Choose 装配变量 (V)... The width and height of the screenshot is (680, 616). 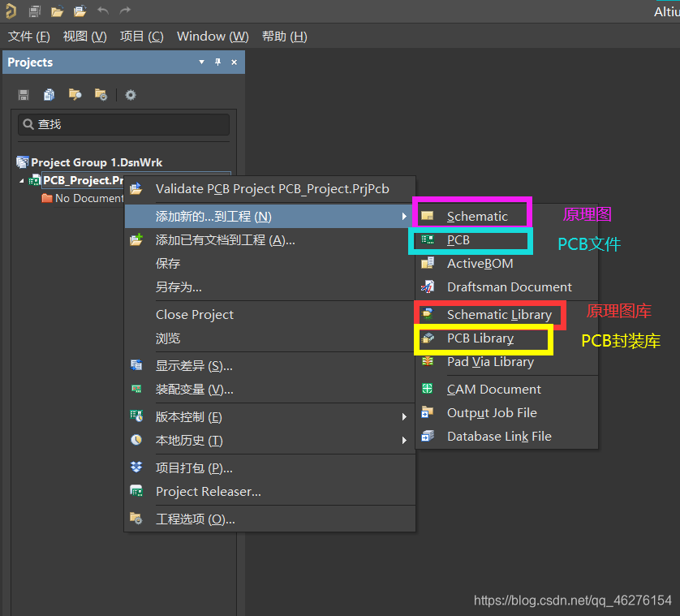(x=270, y=389)
